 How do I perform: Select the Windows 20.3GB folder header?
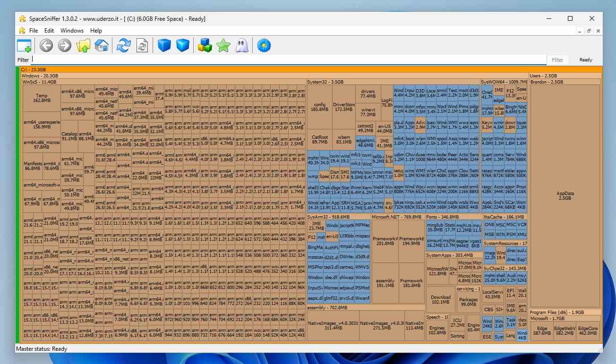coord(274,76)
